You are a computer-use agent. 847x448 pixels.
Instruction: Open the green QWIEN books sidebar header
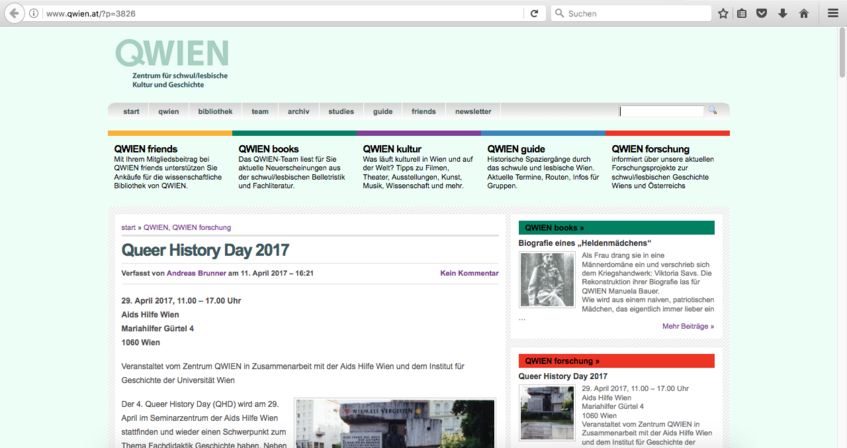[616, 228]
